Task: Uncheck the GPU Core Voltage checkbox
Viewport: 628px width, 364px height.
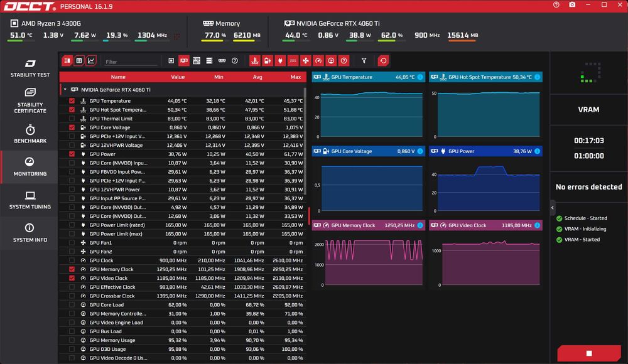Action: (x=72, y=127)
